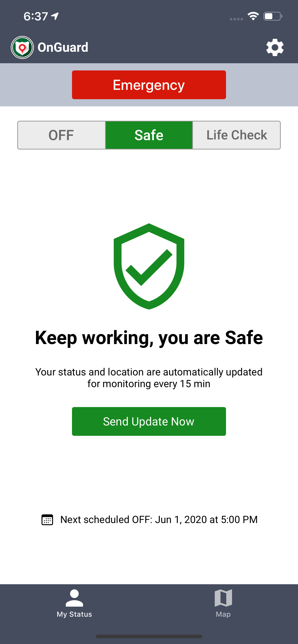298x644 pixels.
Task: Tap the calendar icon beside next scheduled OFF
Action: (x=47, y=520)
